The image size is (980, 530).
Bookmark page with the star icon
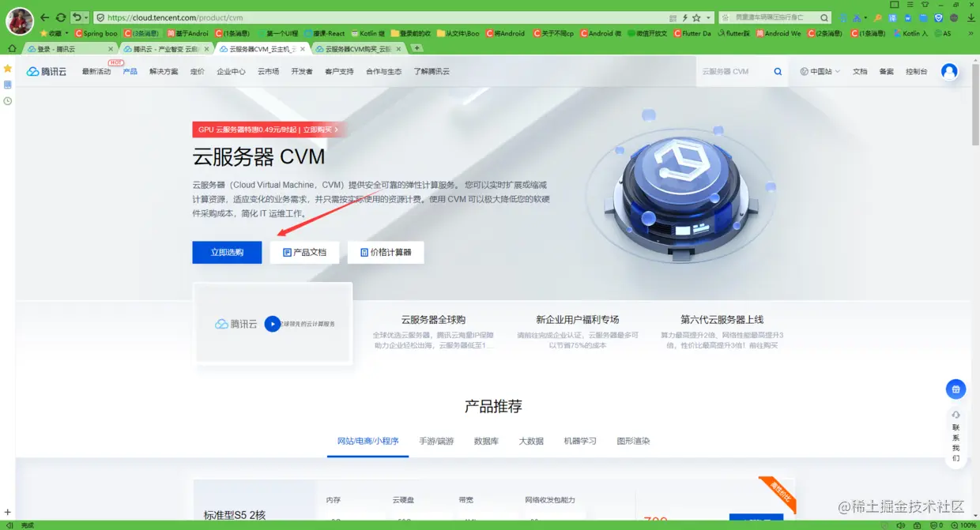tap(696, 17)
